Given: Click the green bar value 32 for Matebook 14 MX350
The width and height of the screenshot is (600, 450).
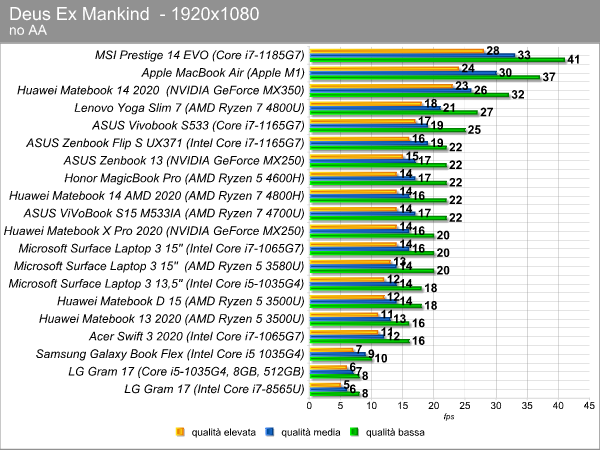Looking at the screenshot, I should [518, 95].
